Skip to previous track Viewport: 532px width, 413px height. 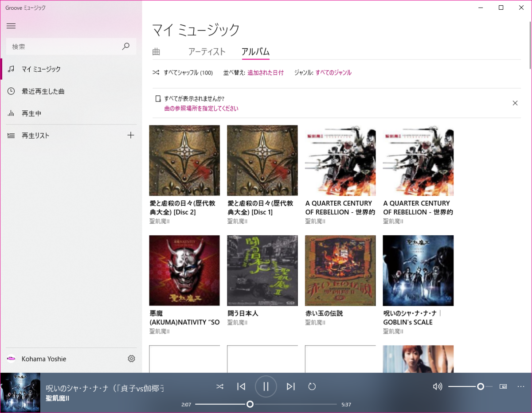click(x=241, y=386)
